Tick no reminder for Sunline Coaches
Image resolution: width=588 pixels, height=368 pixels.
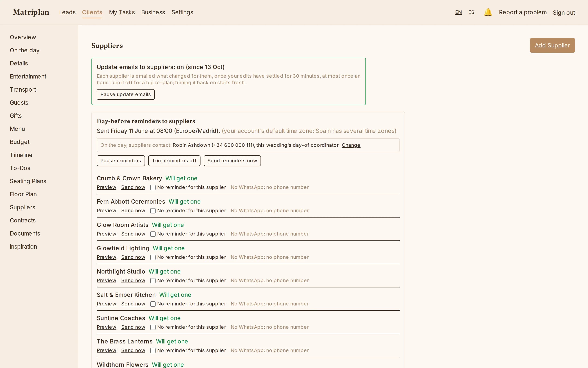(153, 328)
